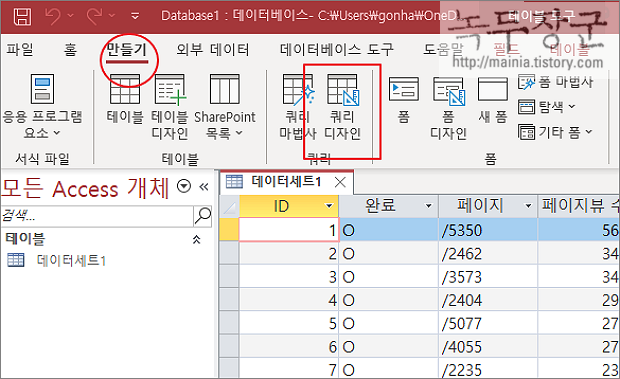Open the 도움말 ribbon tab
The width and height of the screenshot is (620, 379).
pos(443,49)
